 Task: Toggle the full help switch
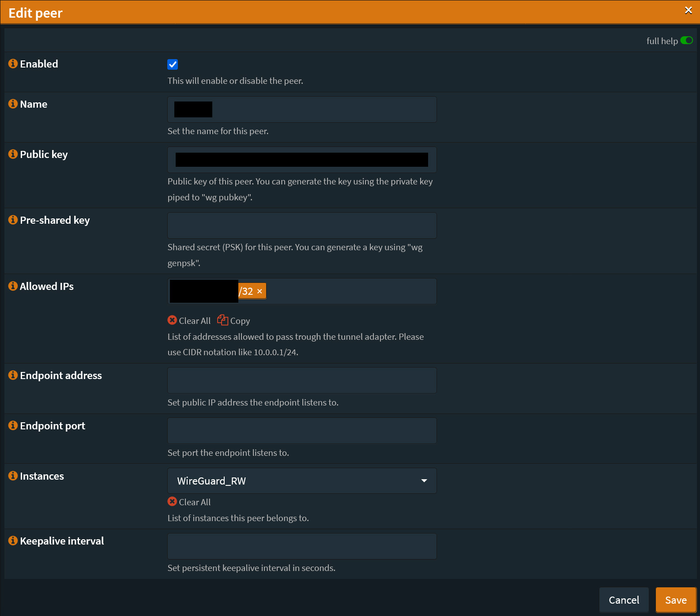coord(686,41)
